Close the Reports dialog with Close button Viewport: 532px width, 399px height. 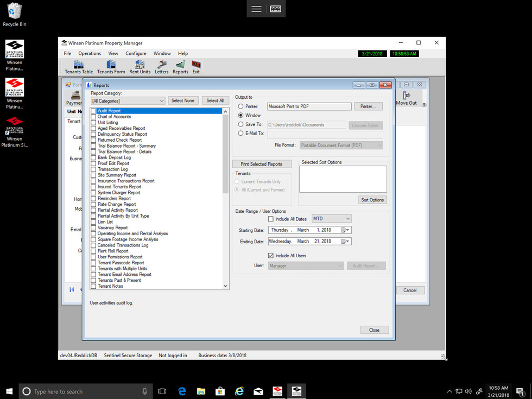[x=374, y=330]
